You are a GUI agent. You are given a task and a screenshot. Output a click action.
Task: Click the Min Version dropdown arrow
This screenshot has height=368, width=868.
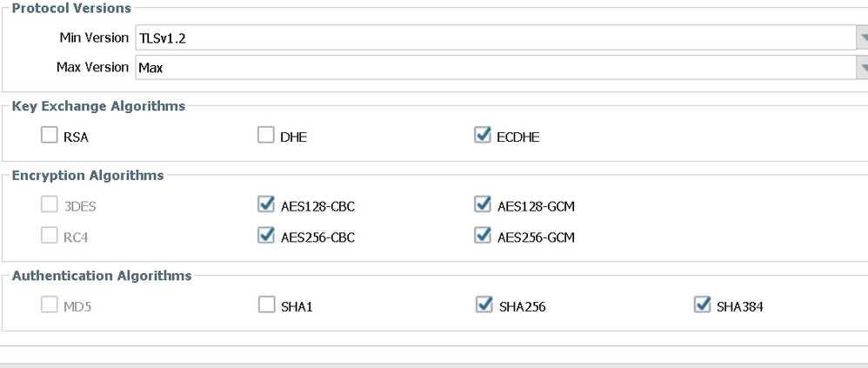[863, 38]
